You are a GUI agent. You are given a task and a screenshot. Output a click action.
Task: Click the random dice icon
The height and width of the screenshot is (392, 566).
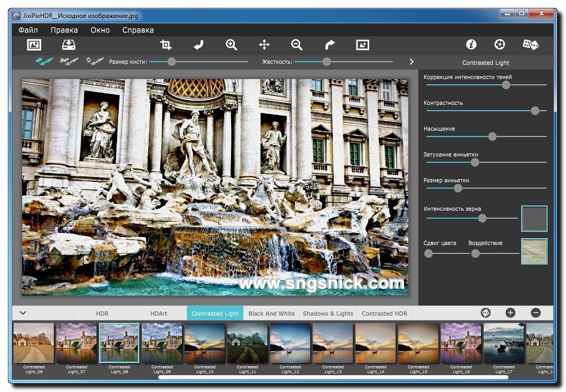531,44
